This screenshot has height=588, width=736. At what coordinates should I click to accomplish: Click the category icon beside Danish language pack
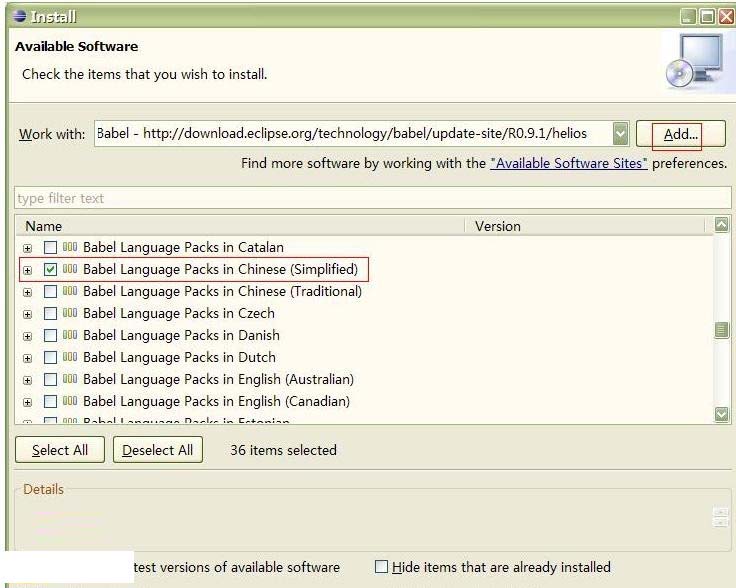[70, 335]
